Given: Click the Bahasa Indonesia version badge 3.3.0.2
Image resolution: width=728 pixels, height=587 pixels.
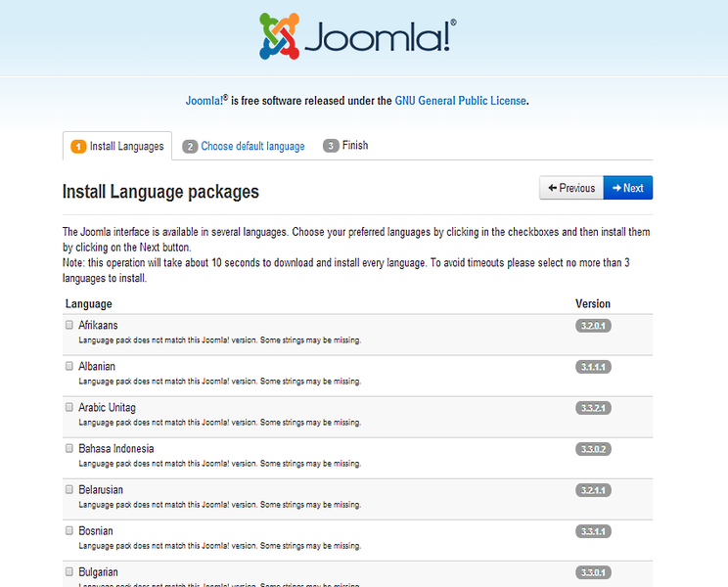Looking at the screenshot, I should click(593, 449).
